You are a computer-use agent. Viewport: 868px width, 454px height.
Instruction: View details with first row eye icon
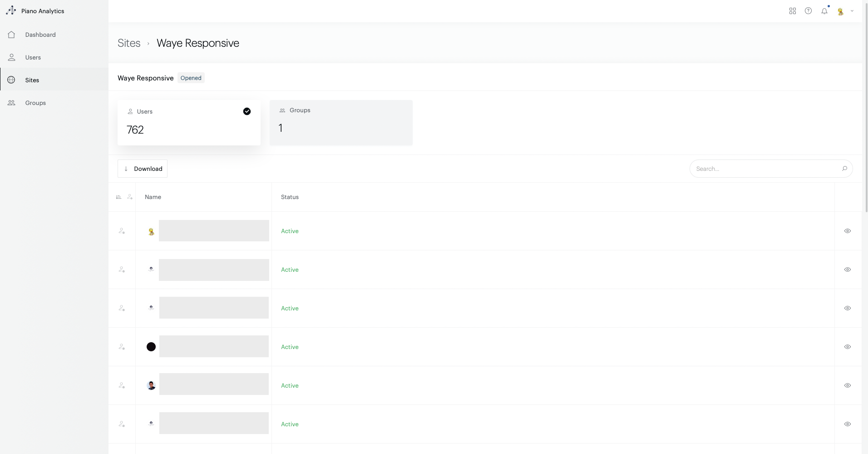[847, 231]
